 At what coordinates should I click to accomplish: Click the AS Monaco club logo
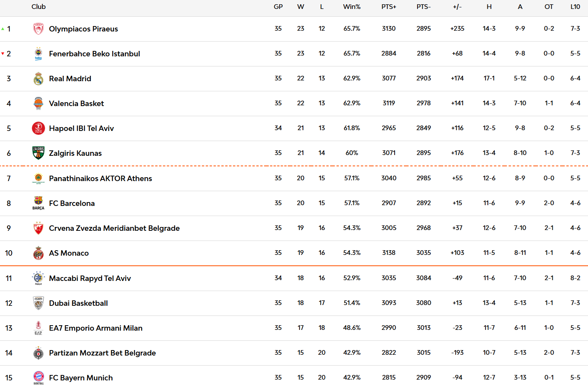(38, 253)
